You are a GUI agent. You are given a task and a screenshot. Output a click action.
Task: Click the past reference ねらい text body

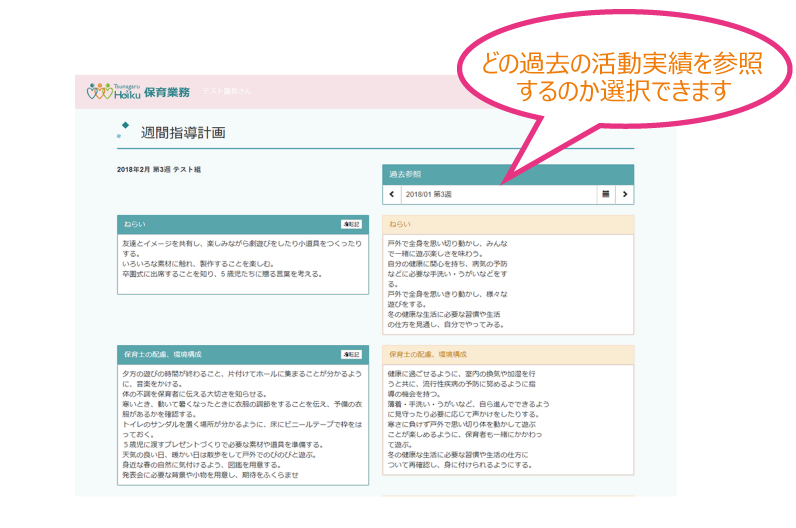coord(507,284)
